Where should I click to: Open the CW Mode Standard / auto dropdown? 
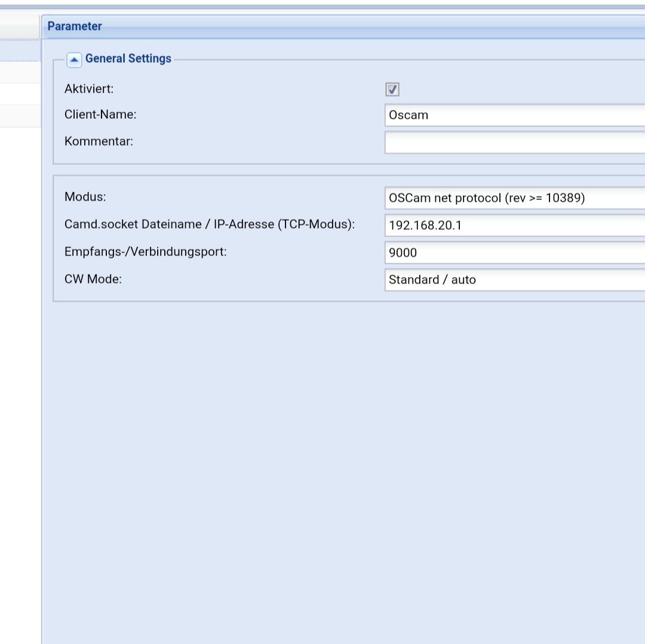pyautogui.click(x=515, y=280)
